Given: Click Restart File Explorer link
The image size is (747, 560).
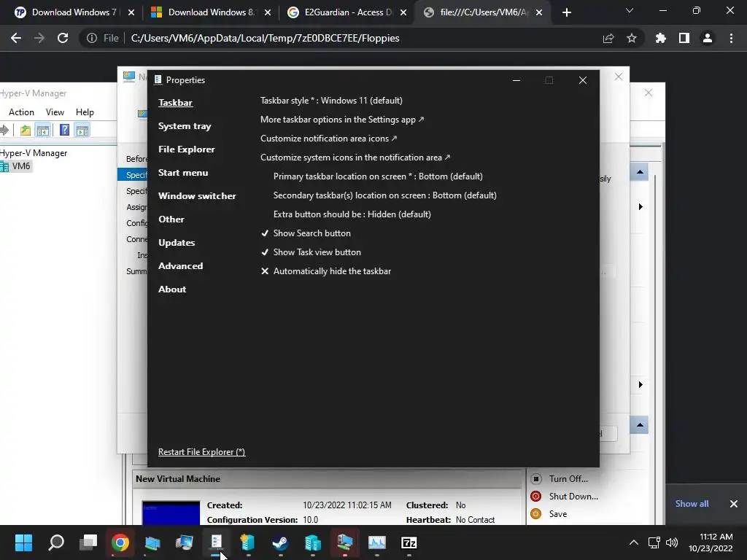Looking at the screenshot, I should [x=201, y=452].
